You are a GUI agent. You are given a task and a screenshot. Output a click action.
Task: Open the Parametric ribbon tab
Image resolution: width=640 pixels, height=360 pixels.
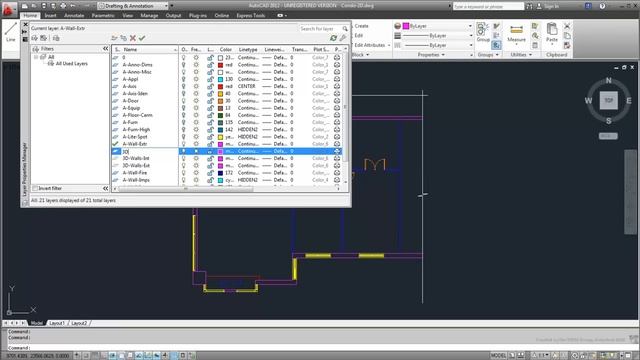pyautogui.click(x=103, y=16)
